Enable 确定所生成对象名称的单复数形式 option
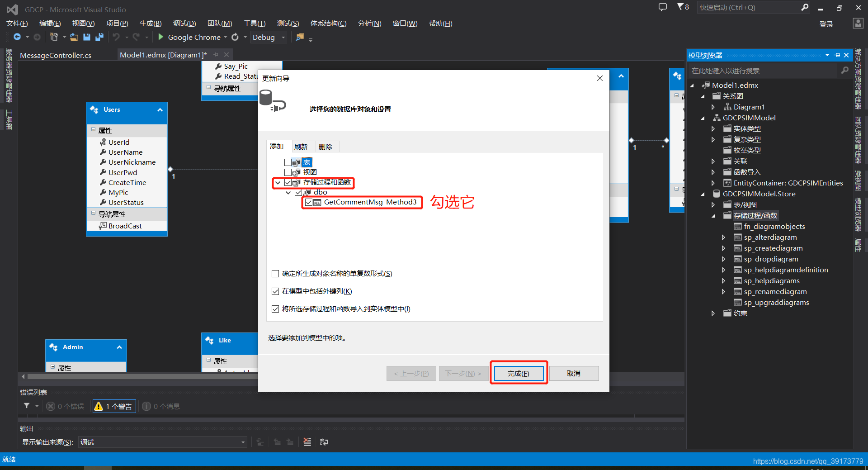This screenshot has height=470, width=868. (x=275, y=273)
